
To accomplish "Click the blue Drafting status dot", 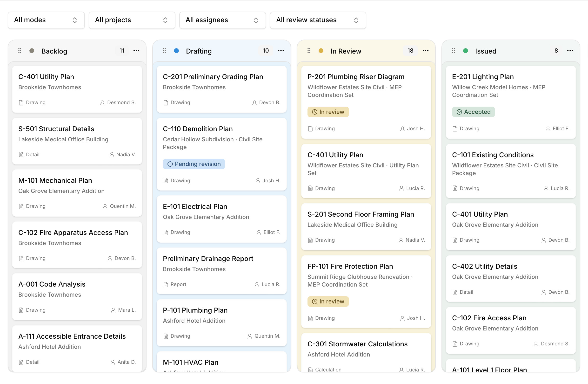I will click(x=176, y=51).
